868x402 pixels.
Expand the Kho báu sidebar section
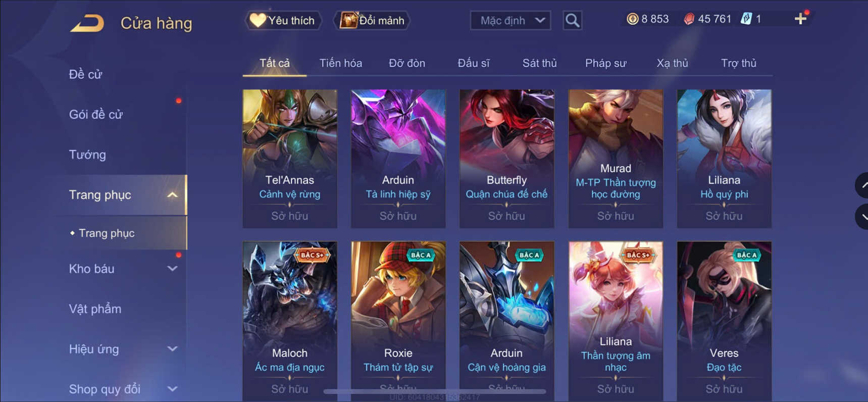[172, 269]
